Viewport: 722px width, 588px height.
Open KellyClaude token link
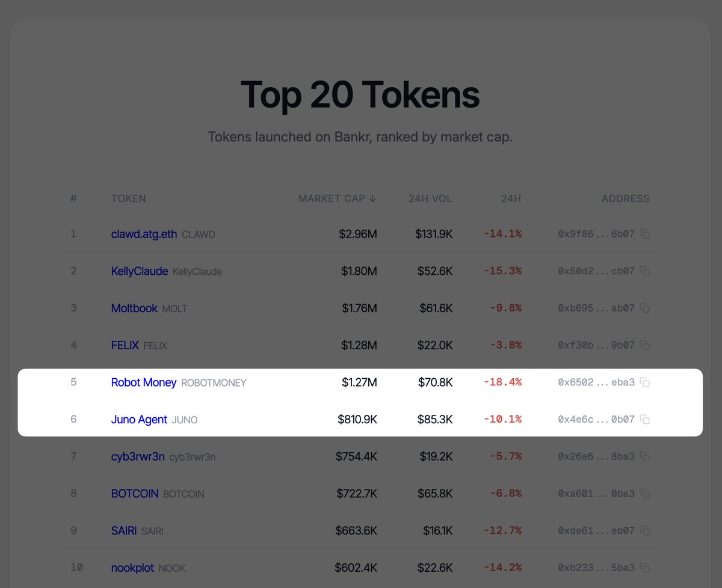140,271
